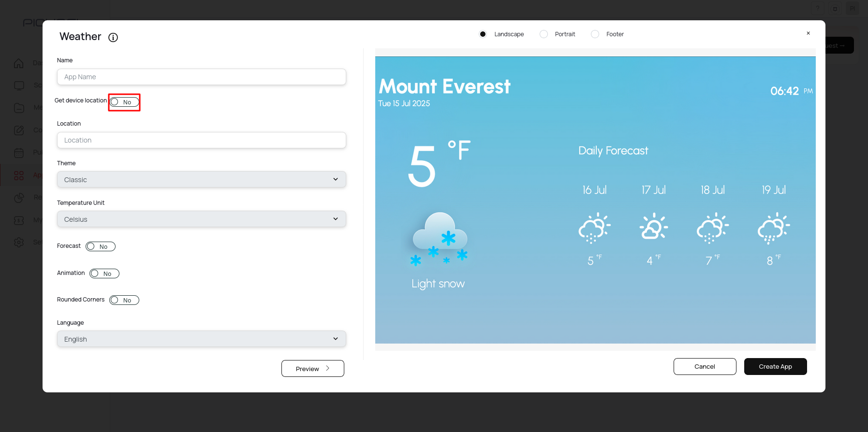Expand the Language dropdown showing English

pyautogui.click(x=201, y=339)
